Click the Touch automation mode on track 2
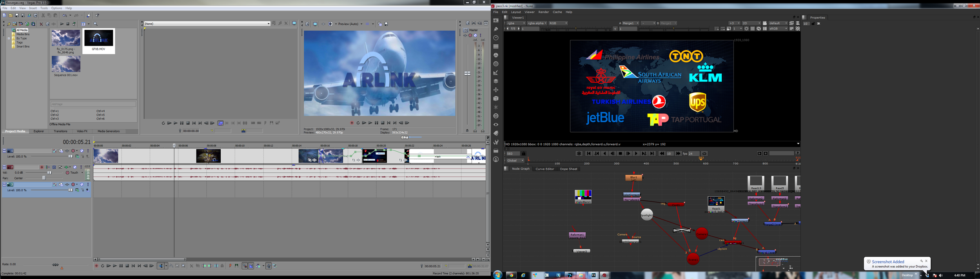Screen dimensions: 980x279 click(x=74, y=172)
